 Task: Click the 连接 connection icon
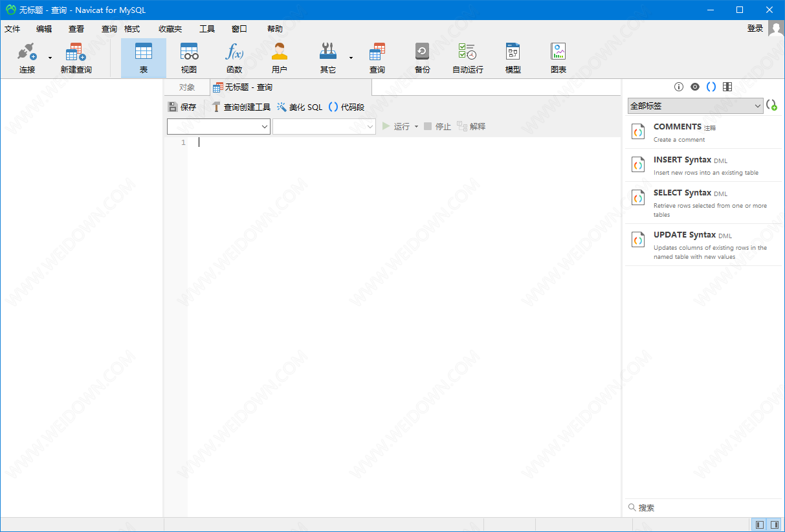(27, 52)
